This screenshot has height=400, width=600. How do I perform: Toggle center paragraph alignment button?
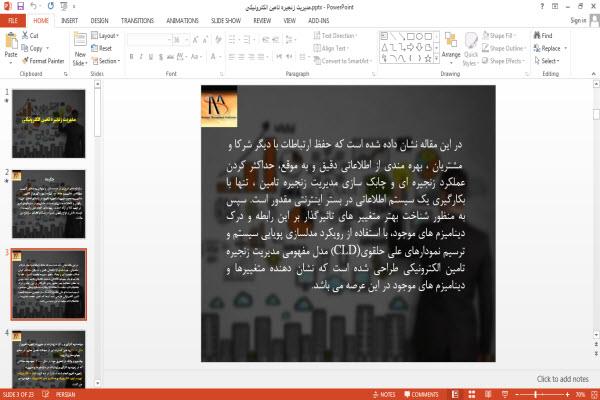pyautogui.click(x=241, y=57)
